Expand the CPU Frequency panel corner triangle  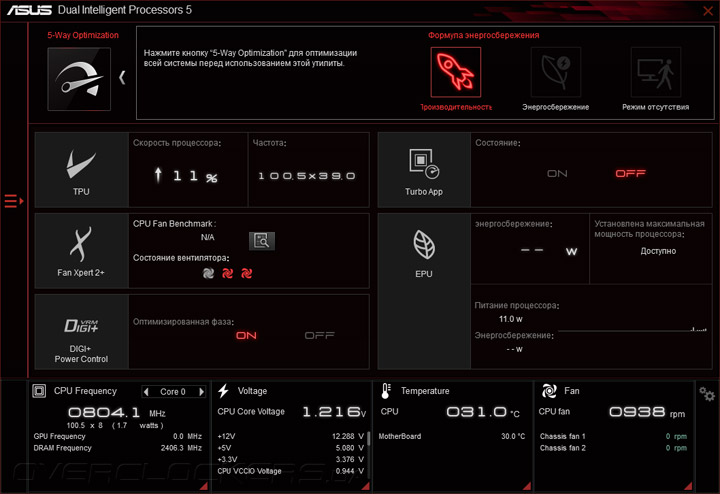(203, 486)
